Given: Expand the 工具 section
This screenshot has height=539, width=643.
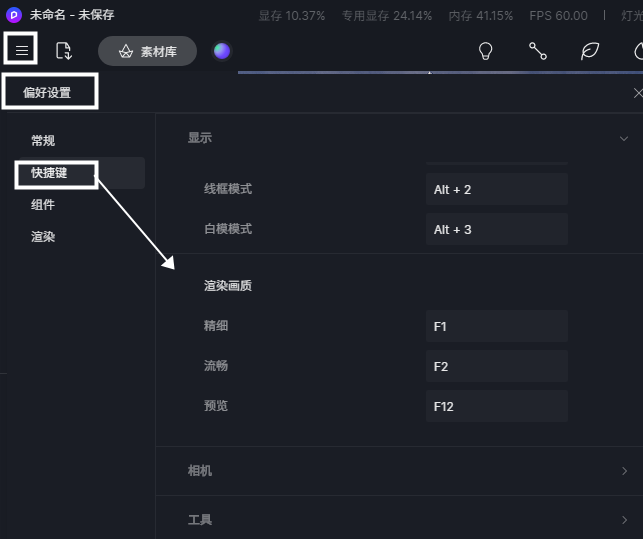Looking at the screenshot, I should point(624,520).
